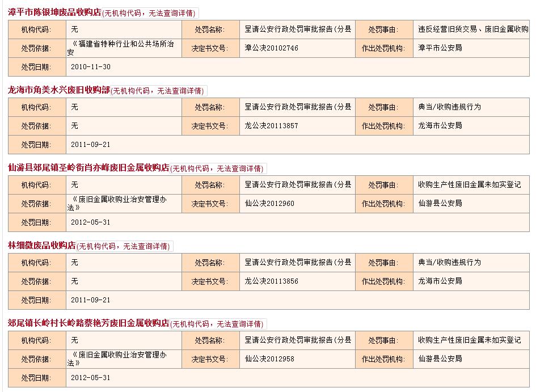The height and width of the screenshot is (392, 536).
Task: Click 仙游县公安局 in the 仙公决2012960 row
Action: 440,203
